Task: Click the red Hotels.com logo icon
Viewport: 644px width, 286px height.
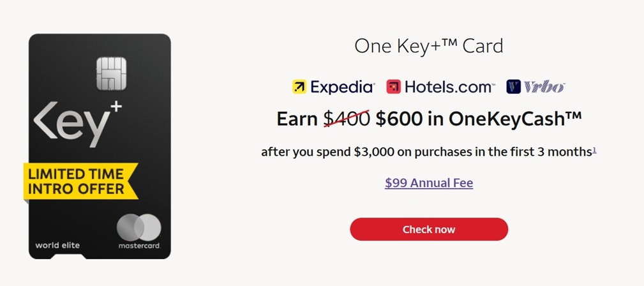Action: 393,87
